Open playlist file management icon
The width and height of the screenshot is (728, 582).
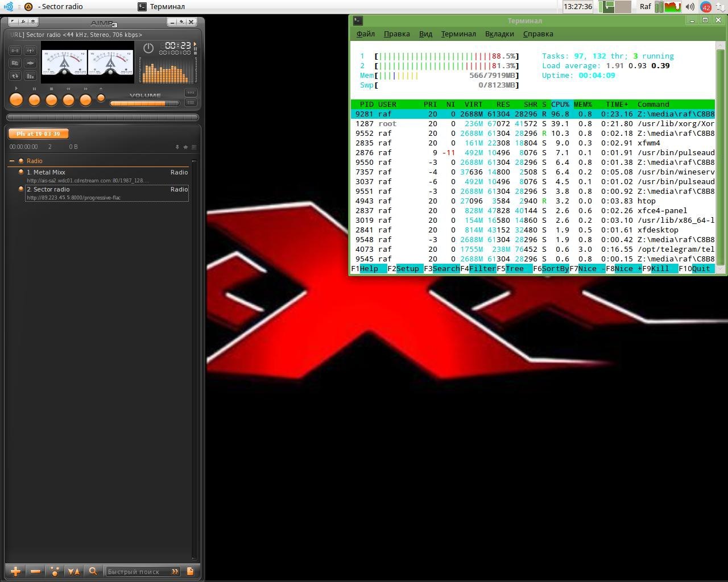tap(190, 572)
